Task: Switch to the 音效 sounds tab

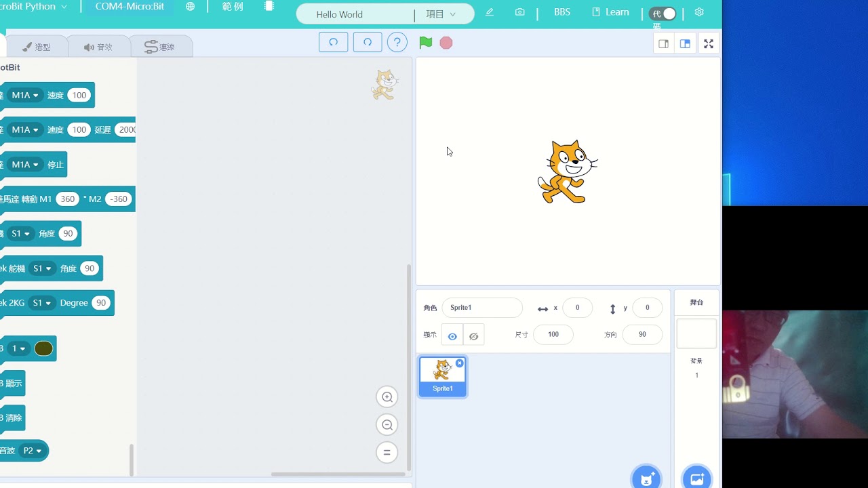Action: (x=98, y=47)
